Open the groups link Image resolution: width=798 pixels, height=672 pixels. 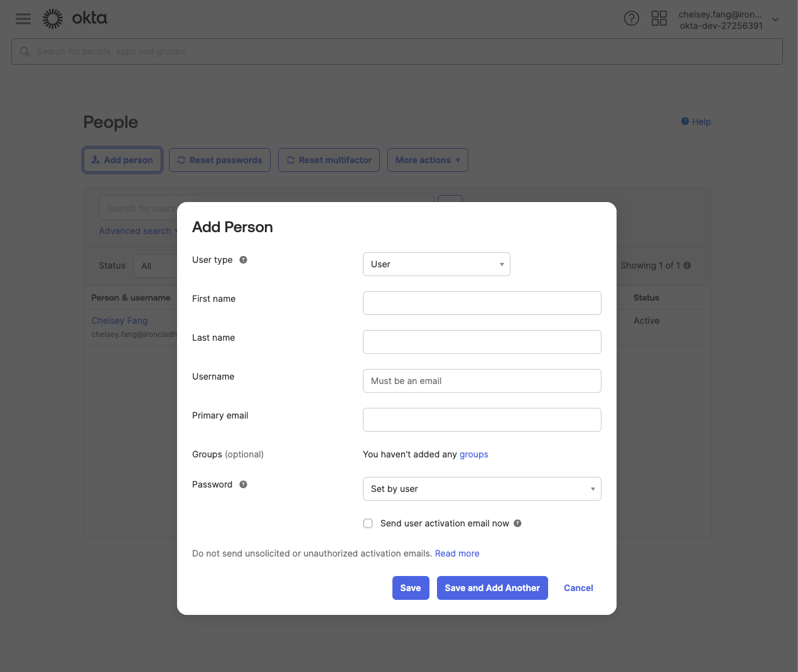(x=474, y=454)
